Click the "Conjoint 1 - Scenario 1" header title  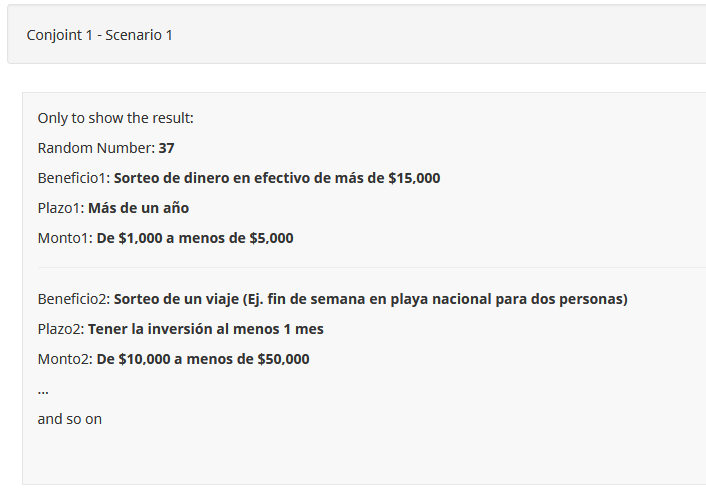point(99,35)
